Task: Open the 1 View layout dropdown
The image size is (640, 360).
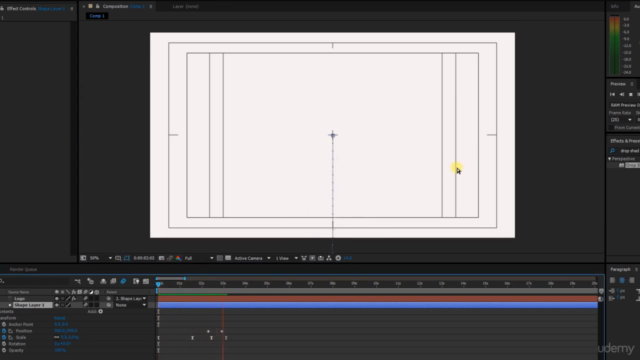Action: (x=286, y=258)
